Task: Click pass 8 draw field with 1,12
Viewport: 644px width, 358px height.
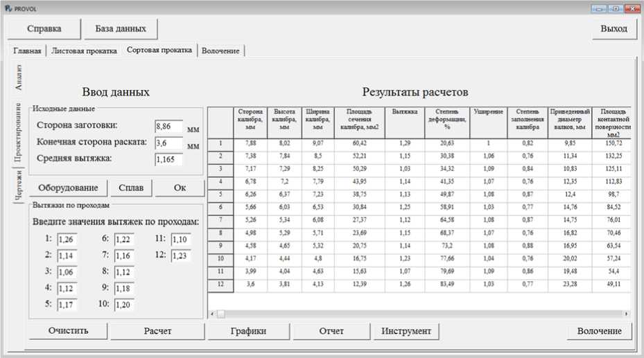Action: 124,272
